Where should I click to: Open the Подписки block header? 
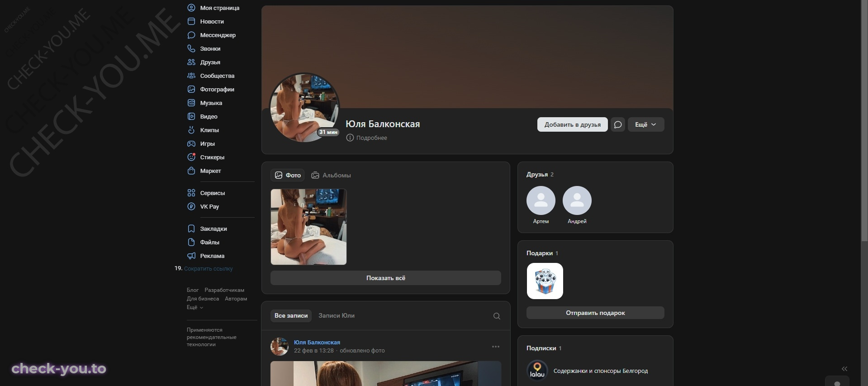point(544,348)
